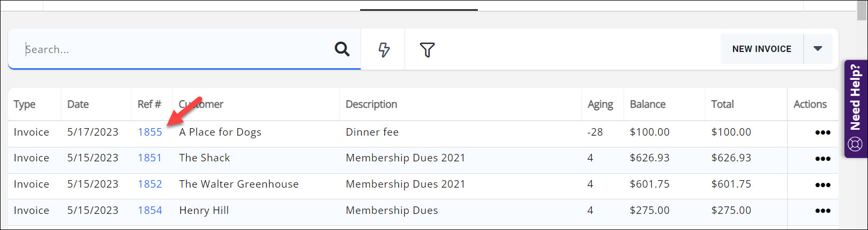Open actions menu for The Shack invoice
868x230 pixels.
click(x=822, y=159)
